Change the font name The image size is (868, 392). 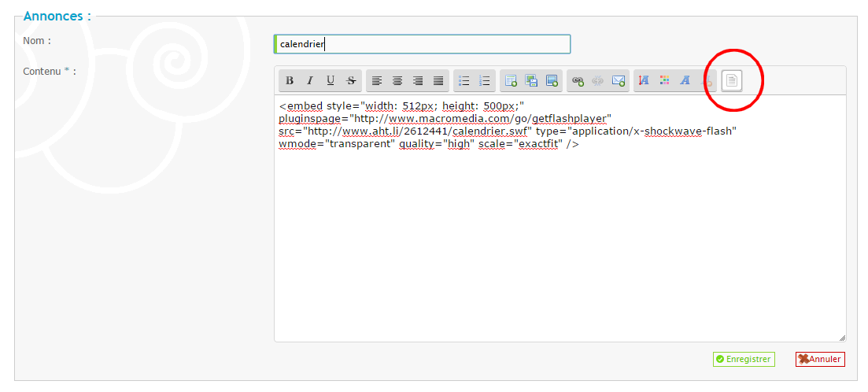[x=685, y=81]
